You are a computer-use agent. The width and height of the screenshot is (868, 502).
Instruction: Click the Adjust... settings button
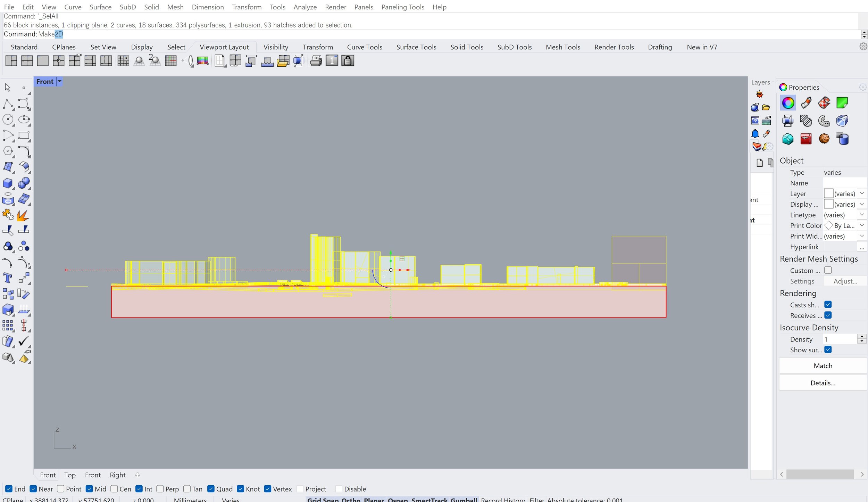845,281
